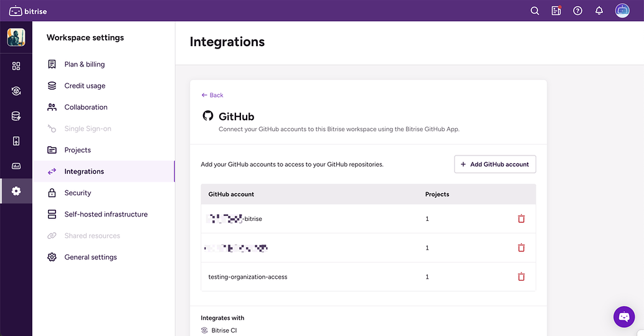
Task: Open the news feed icon with red dot
Action: (x=556, y=11)
